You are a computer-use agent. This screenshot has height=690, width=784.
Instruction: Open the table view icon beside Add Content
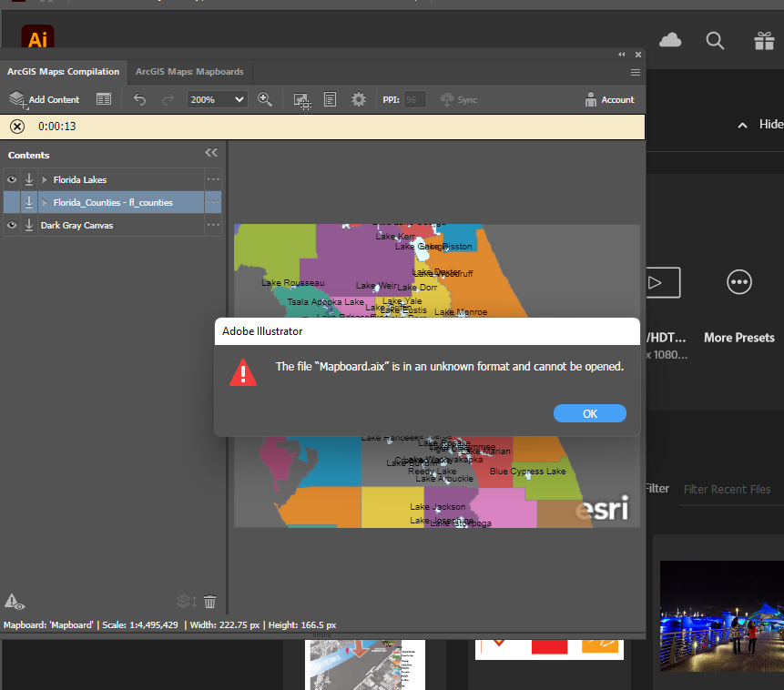(x=104, y=99)
